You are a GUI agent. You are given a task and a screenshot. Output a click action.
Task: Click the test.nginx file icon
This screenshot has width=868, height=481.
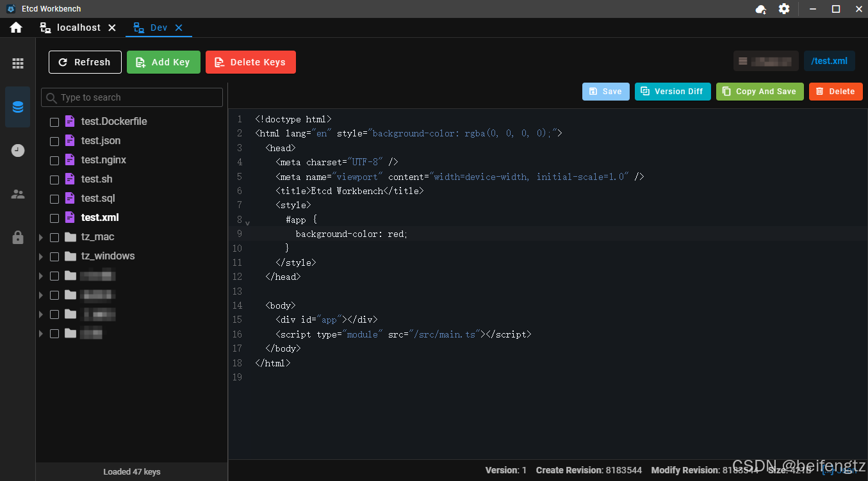[x=70, y=159]
